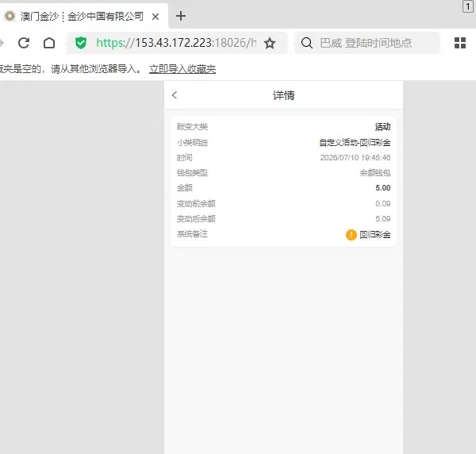The width and height of the screenshot is (476, 454).
Task: Click the 小类明细 label
Action: 192,142
